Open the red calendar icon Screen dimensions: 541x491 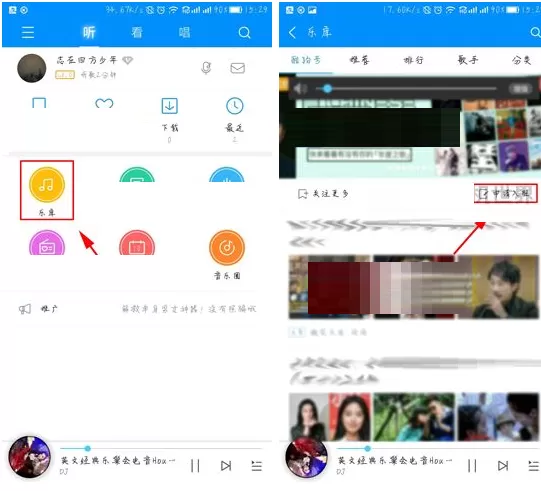tap(137, 243)
